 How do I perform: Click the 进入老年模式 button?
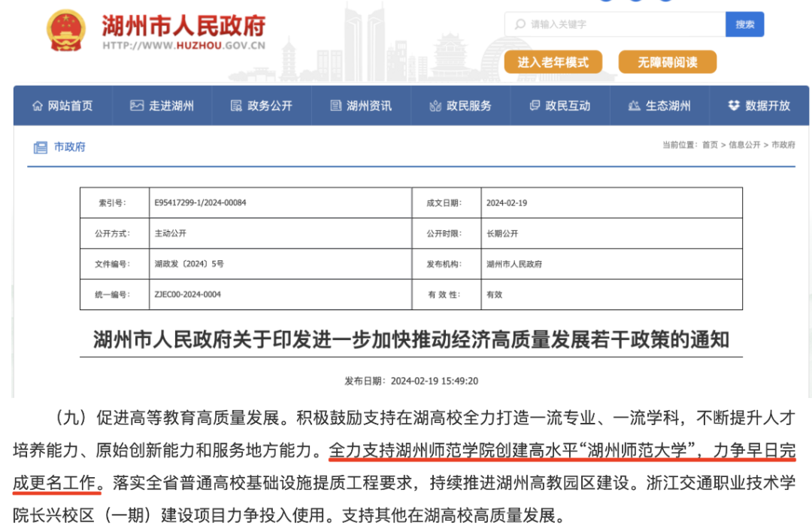[552, 62]
